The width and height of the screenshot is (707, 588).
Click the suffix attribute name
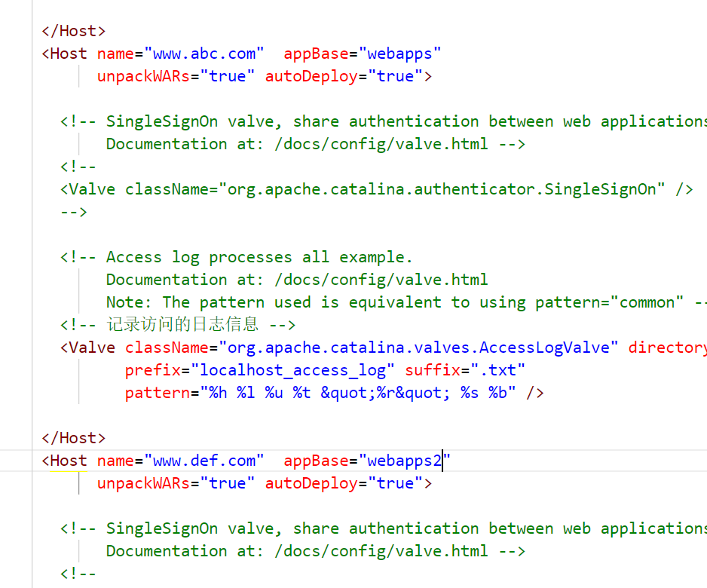[x=433, y=370]
